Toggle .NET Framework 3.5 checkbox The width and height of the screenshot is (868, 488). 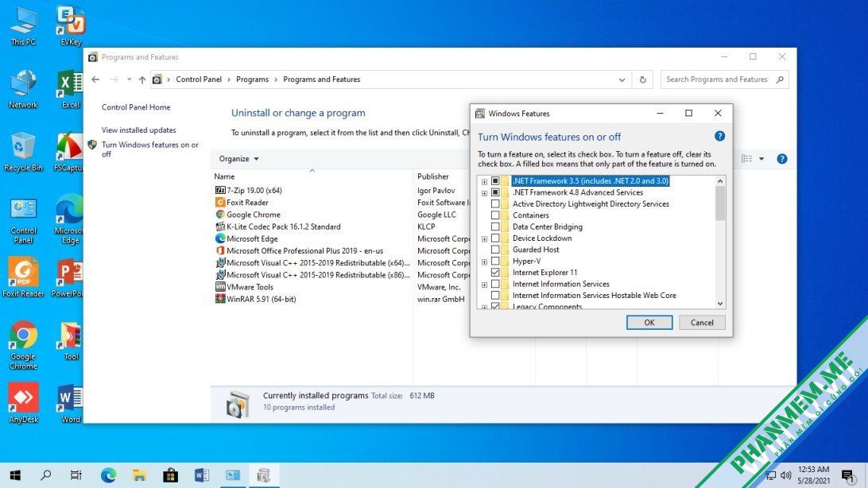tap(495, 181)
